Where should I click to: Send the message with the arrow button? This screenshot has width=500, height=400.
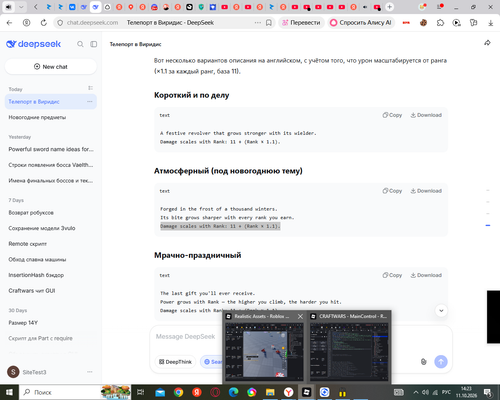click(441, 362)
